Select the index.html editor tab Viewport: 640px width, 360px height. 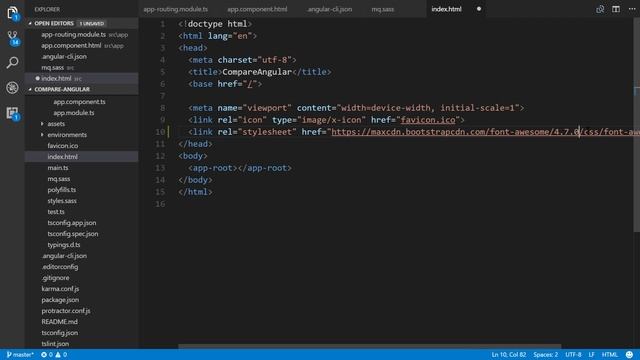pos(446,9)
